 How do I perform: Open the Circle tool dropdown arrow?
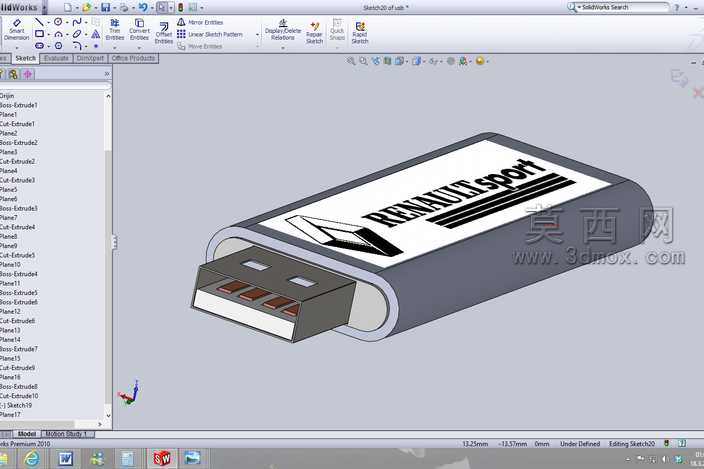coord(67,22)
